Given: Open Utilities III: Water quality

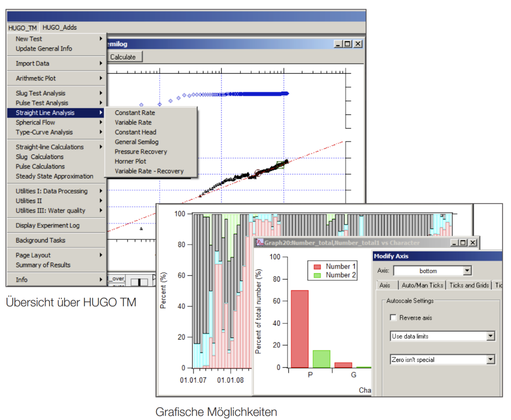Looking at the screenshot, I should (56, 211).
